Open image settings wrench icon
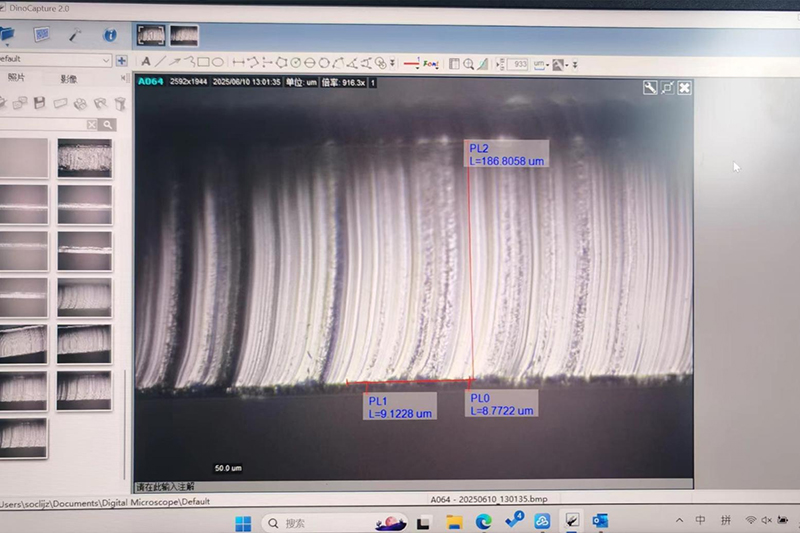Viewport: 800px width, 533px height. [649, 88]
